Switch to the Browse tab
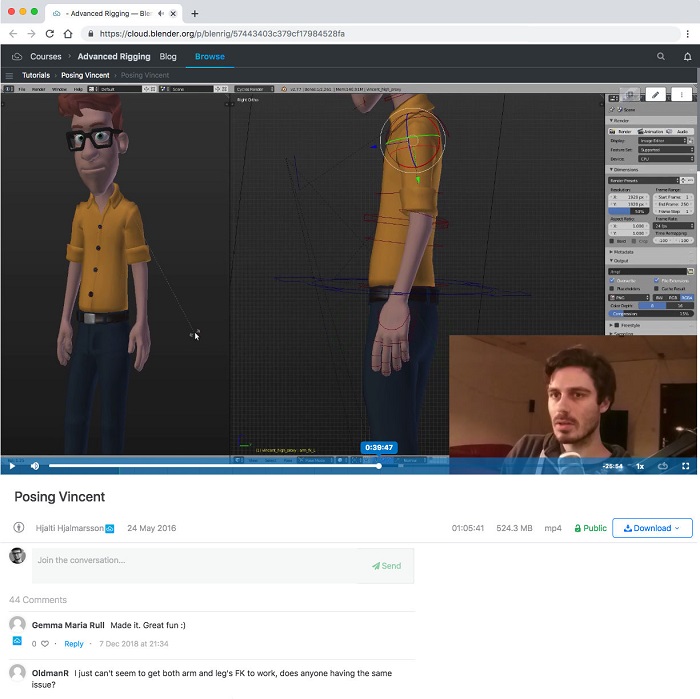Viewport: 700px width, 699px height. tap(210, 57)
